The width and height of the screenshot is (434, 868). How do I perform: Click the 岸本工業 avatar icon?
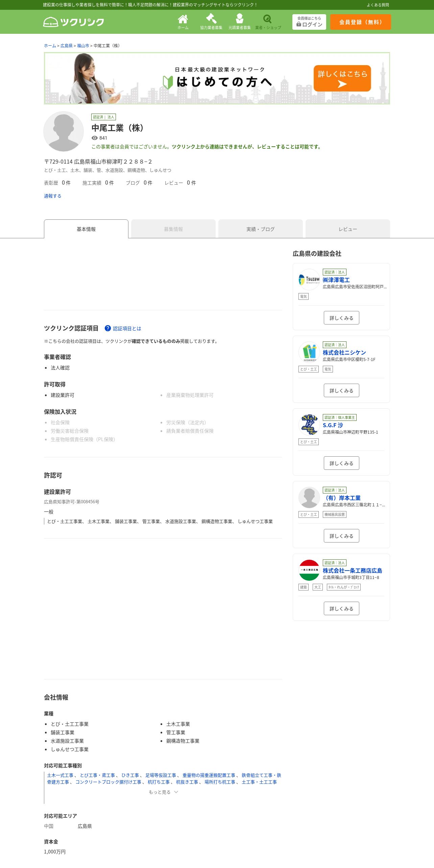tap(309, 498)
